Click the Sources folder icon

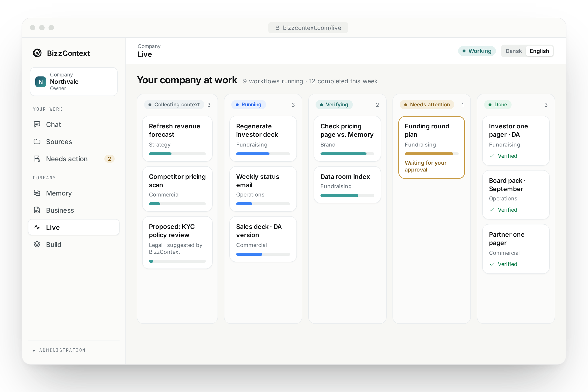pyautogui.click(x=37, y=142)
